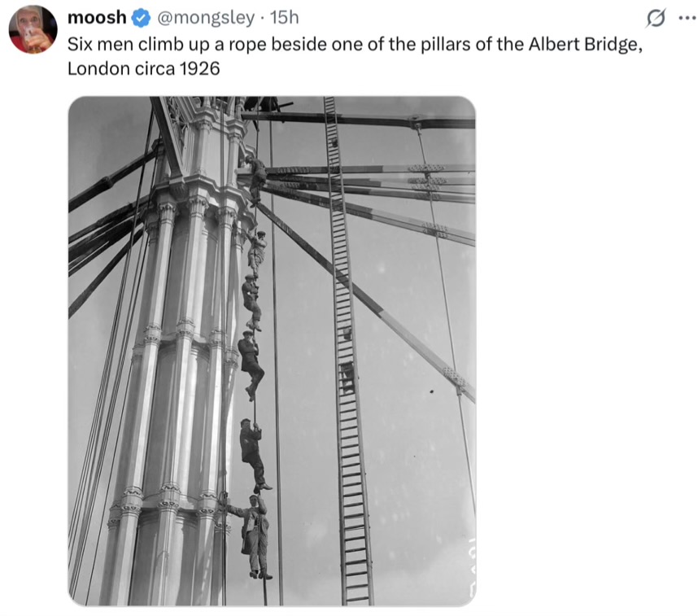Screen dimensions: 698x616
Task: Click the horizontal girder at photo top
Action: point(358,120)
